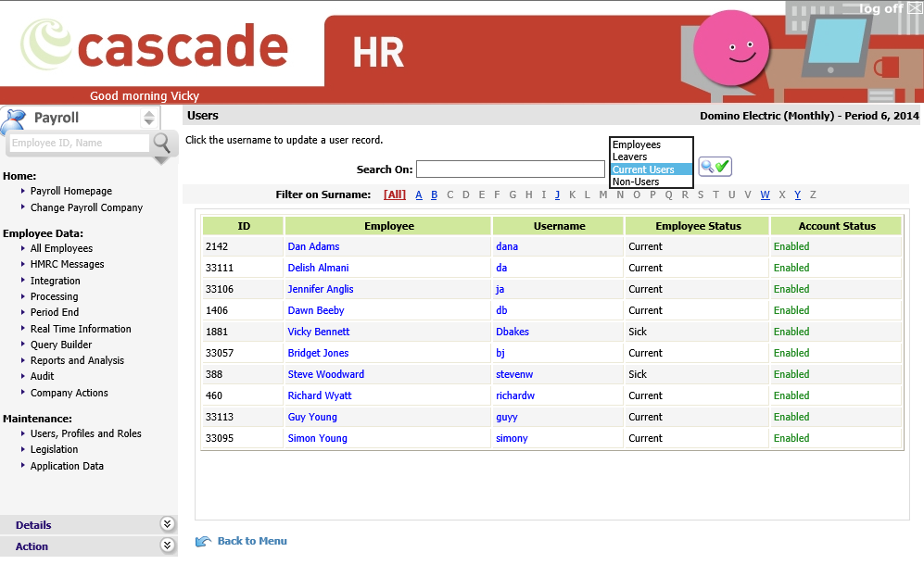
Task: Open employee Richard Wyatt
Action: [320, 395]
